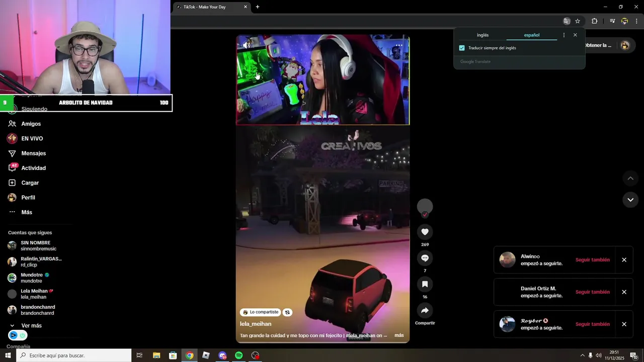This screenshot has width=644, height=362.
Task: Follow back Daniel Ortiz M. with Seguir también
Action: (x=593, y=292)
